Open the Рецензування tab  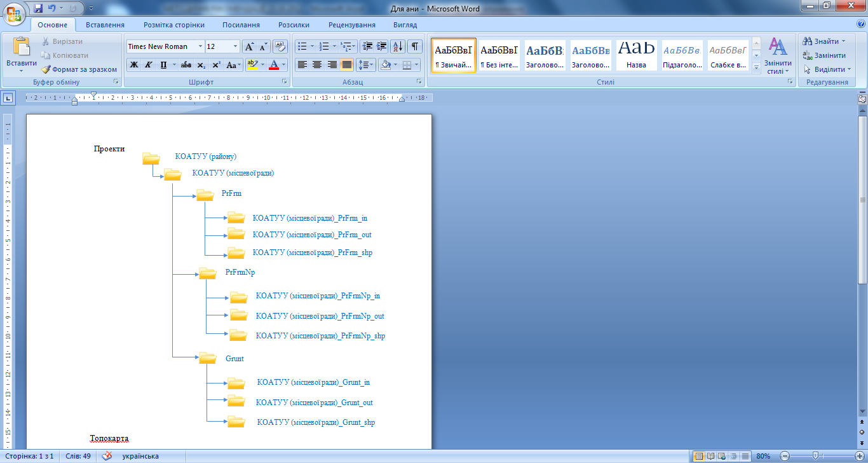coord(352,25)
